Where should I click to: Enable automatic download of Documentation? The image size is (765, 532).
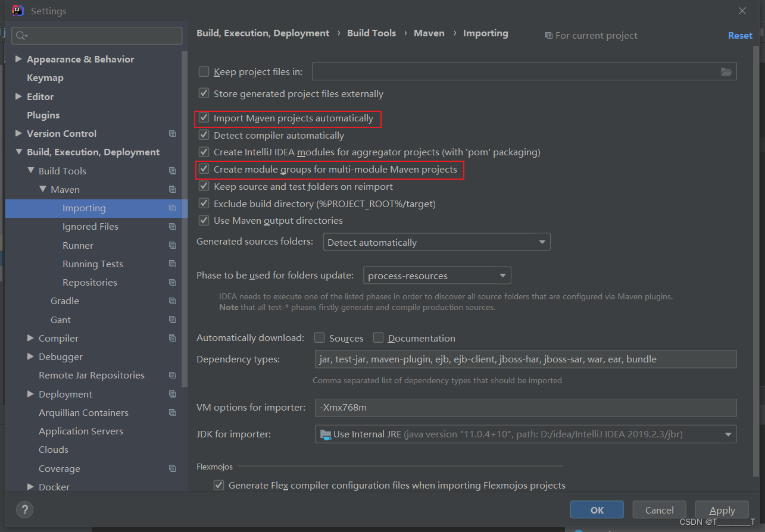click(x=378, y=337)
